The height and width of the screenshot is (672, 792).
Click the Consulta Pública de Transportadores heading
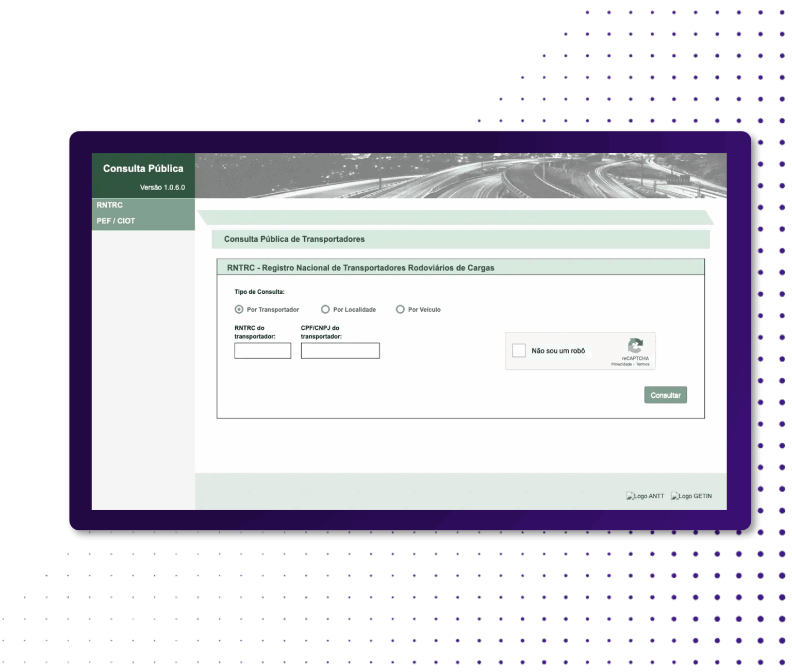pyautogui.click(x=294, y=239)
